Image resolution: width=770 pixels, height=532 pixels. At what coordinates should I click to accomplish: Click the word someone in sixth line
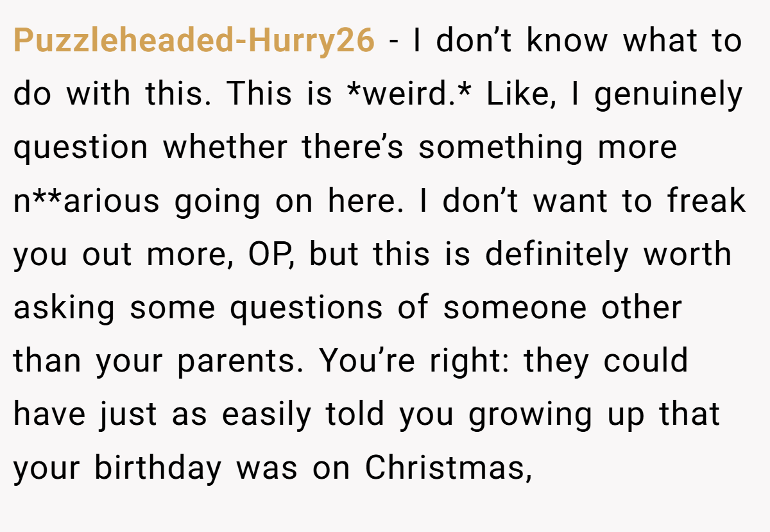[x=515, y=308]
